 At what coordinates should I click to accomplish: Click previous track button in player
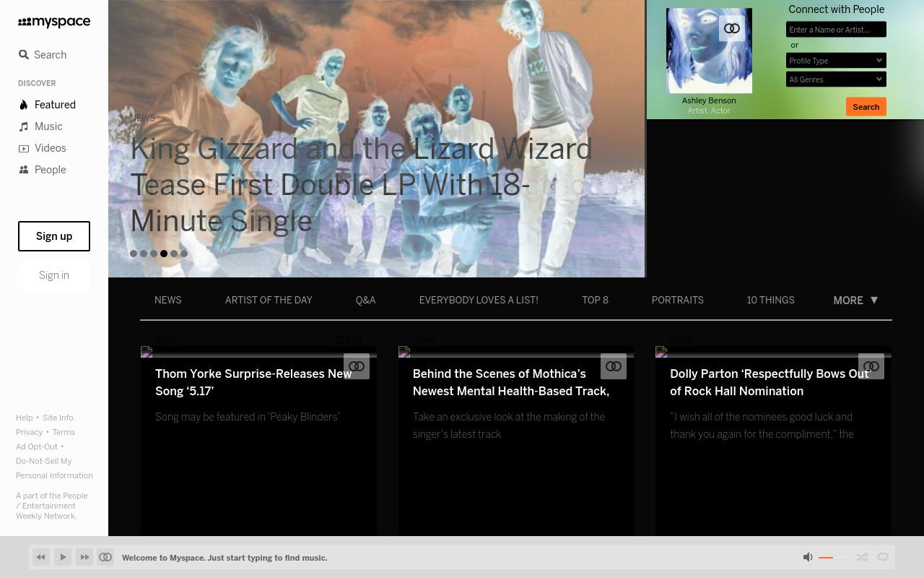coord(41,557)
